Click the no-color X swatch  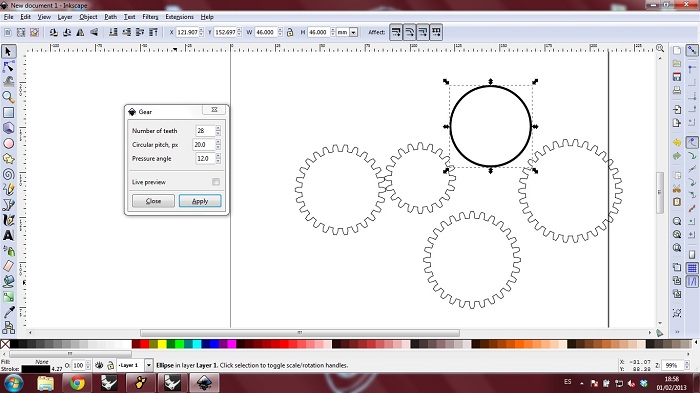tap(5, 343)
